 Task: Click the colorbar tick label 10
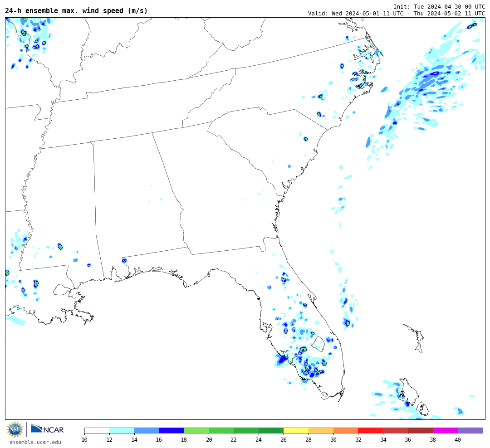click(x=84, y=440)
